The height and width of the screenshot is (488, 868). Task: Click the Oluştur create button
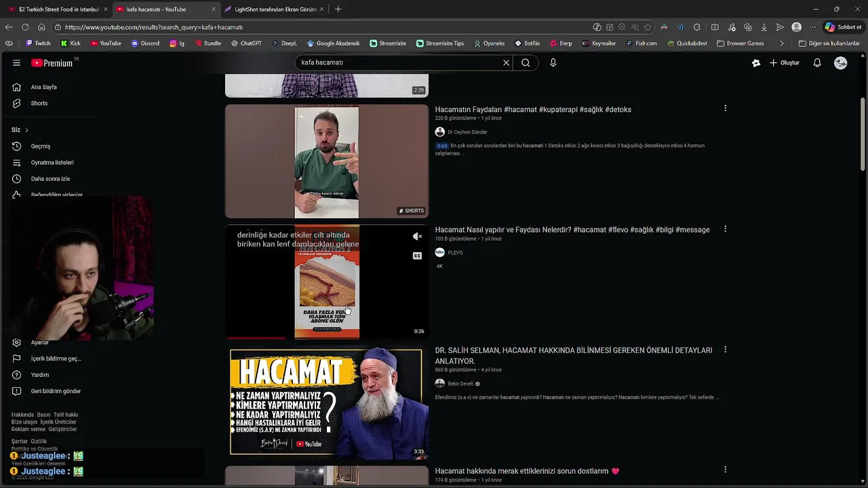(785, 63)
